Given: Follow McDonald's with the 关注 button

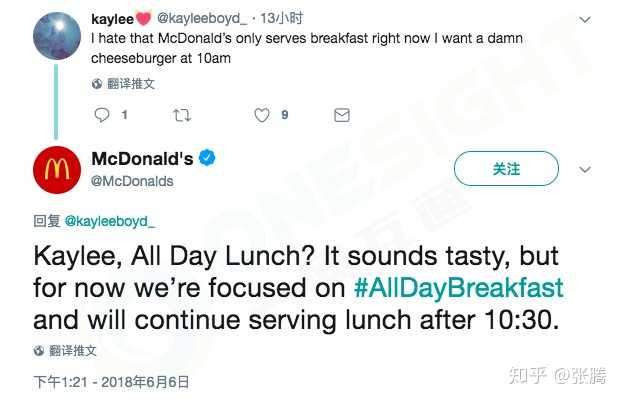Looking at the screenshot, I should [506, 169].
